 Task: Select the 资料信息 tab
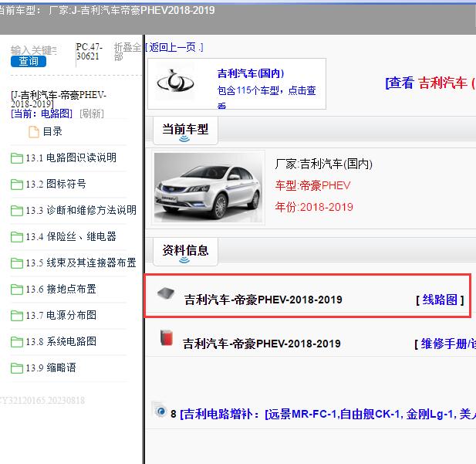[x=185, y=252]
